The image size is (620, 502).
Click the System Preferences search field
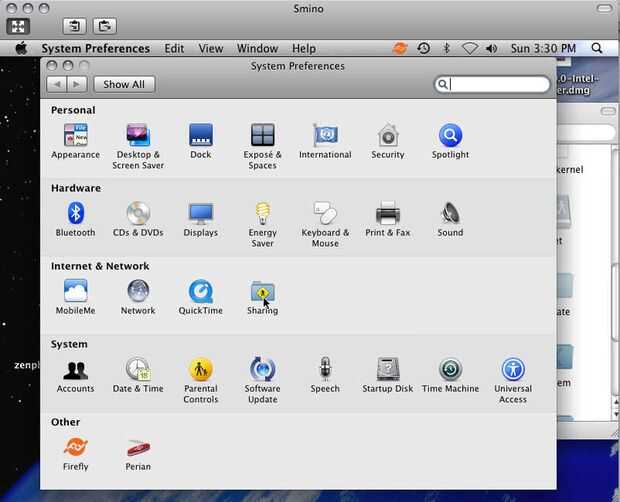tap(492, 84)
